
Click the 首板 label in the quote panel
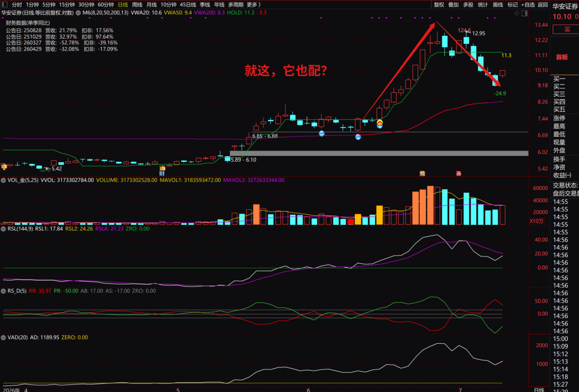(562, 57)
